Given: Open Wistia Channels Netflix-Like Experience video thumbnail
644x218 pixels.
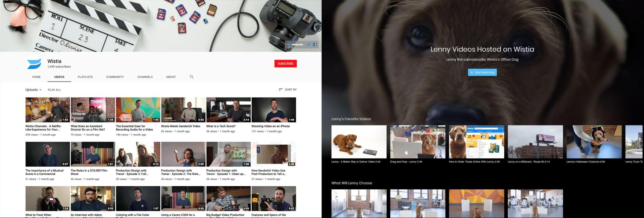Looking at the screenshot, I should click(48, 110).
